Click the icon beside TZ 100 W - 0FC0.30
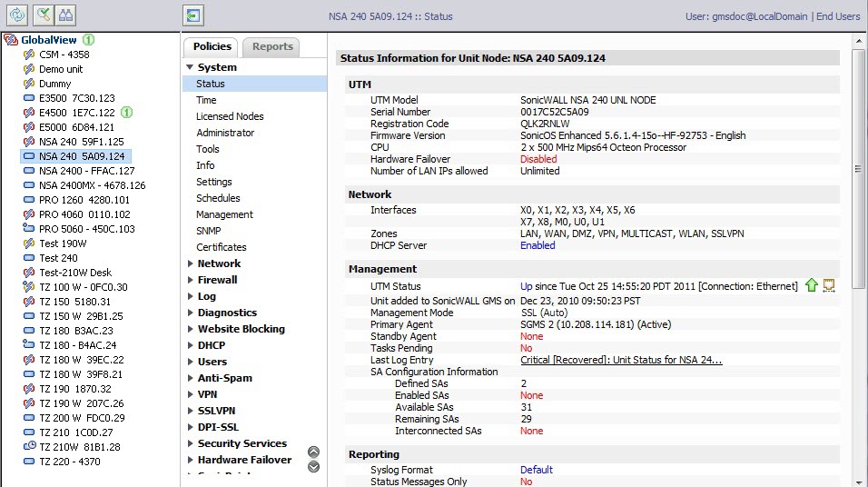Viewport: 868px width, 487px height. pos(29,286)
